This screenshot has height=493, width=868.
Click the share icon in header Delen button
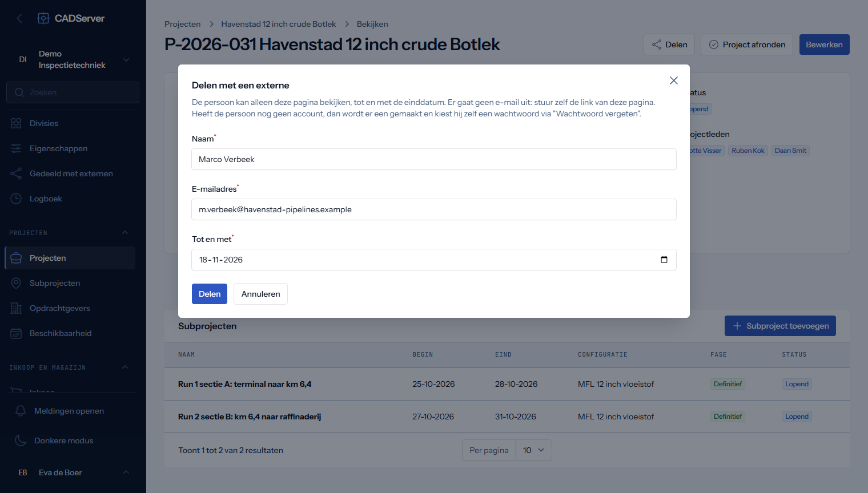tap(657, 45)
